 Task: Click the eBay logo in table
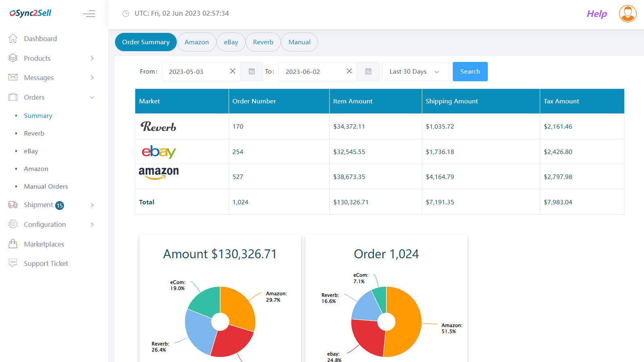pyautogui.click(x=159, y=152)
